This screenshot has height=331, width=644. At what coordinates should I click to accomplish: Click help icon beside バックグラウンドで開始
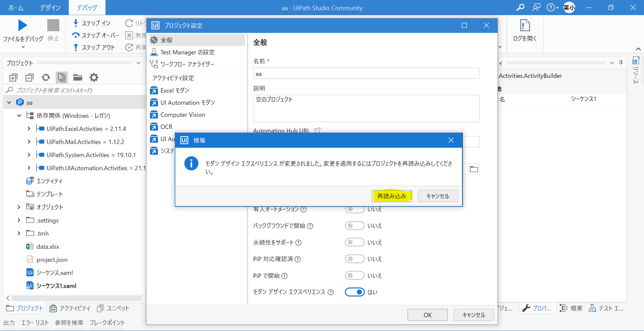pos(310,226)
